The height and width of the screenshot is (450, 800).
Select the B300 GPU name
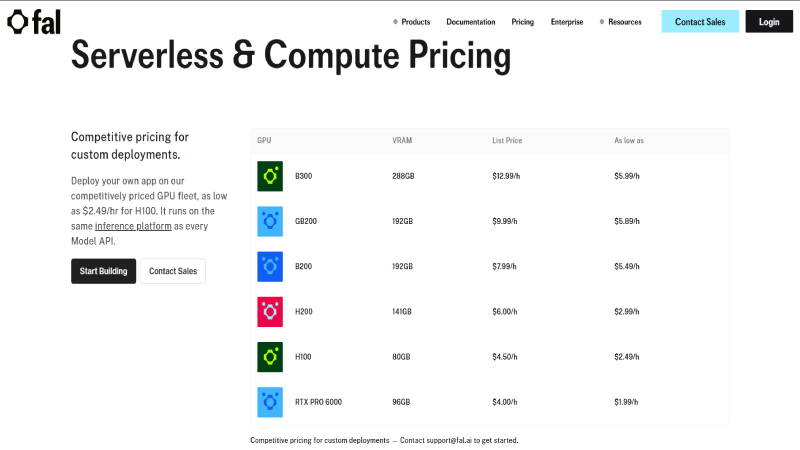click(304, 176)
